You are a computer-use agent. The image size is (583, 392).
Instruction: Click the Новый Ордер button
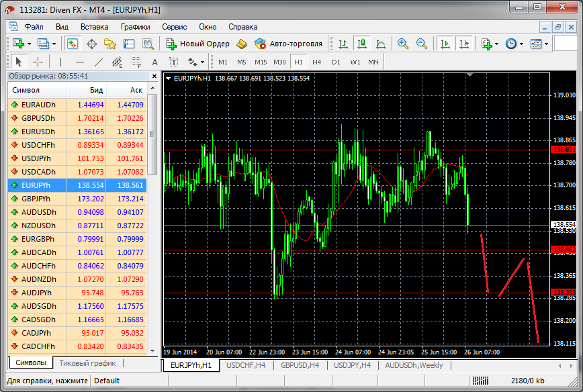click(x=197, y=44)
